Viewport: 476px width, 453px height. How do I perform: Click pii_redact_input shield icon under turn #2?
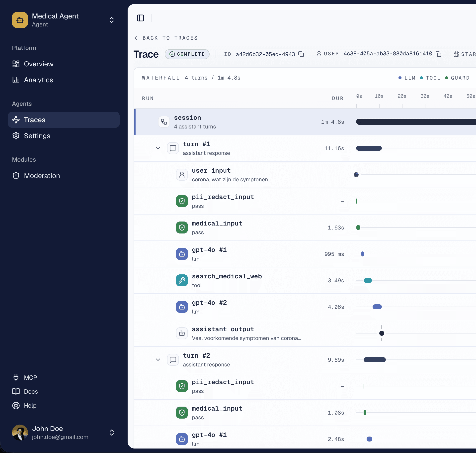point(182,386)
